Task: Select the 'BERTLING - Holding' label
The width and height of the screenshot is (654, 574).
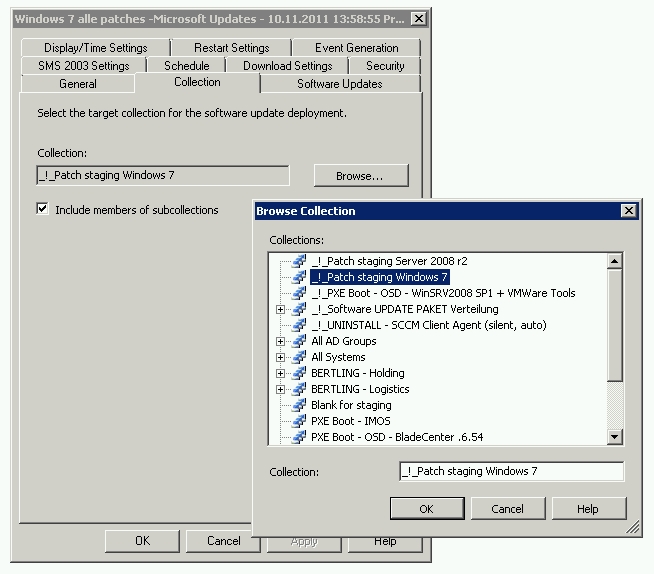Action: (x=357, y=373)
